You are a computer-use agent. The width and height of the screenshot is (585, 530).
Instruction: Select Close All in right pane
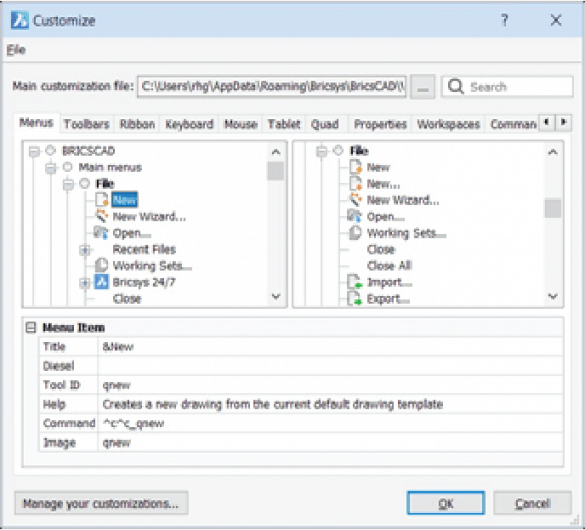389,266
